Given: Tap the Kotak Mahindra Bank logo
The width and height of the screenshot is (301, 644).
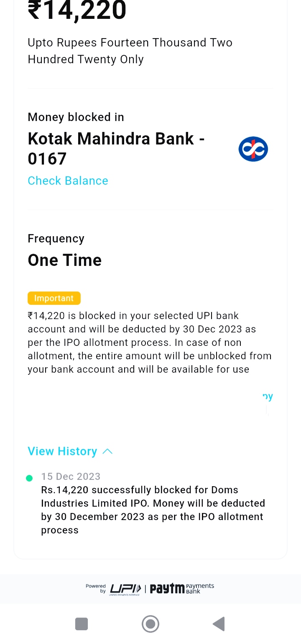Looking at the screenshot, I should (253, 149).
